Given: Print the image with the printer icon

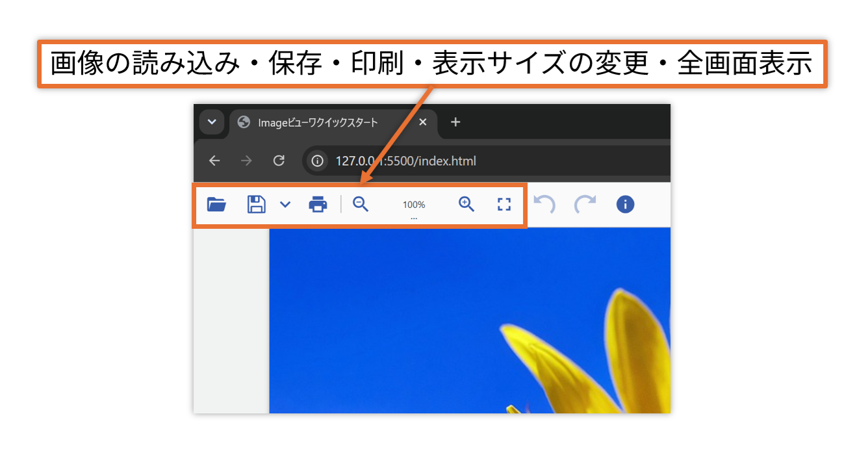Looking at the screenshot, I should (318, 204).
